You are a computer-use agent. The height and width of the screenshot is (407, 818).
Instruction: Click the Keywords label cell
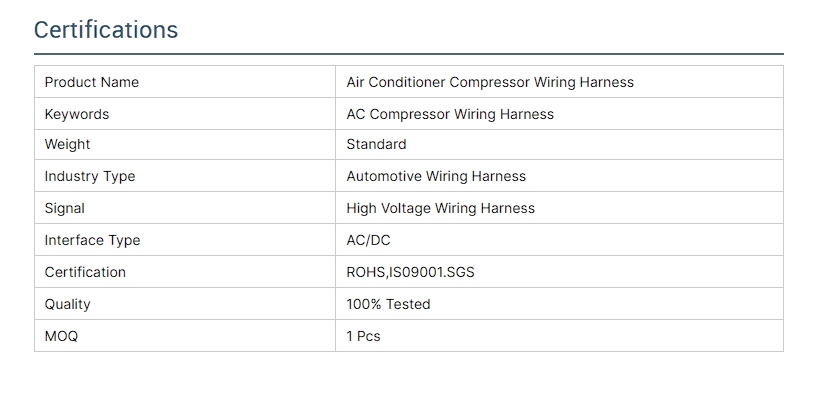(x=77, y=114)
